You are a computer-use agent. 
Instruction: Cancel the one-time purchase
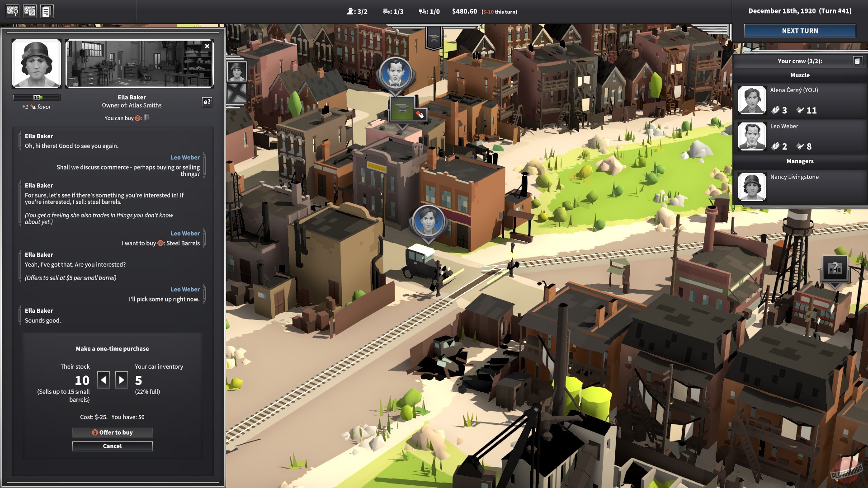coord(112,446)
